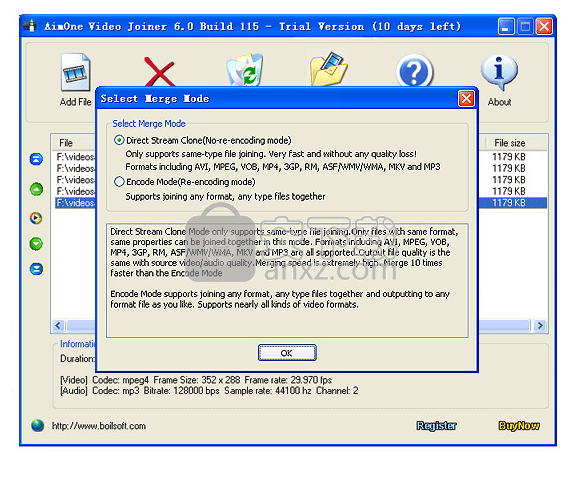
Task: Click the Add File toolbar icon
Action: tap(75, 73)
